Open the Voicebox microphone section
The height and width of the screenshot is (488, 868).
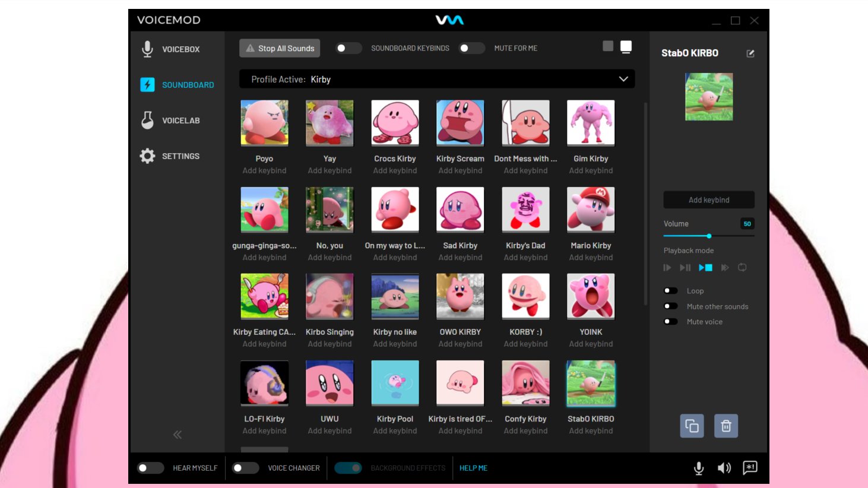click(x=147, y=49)
